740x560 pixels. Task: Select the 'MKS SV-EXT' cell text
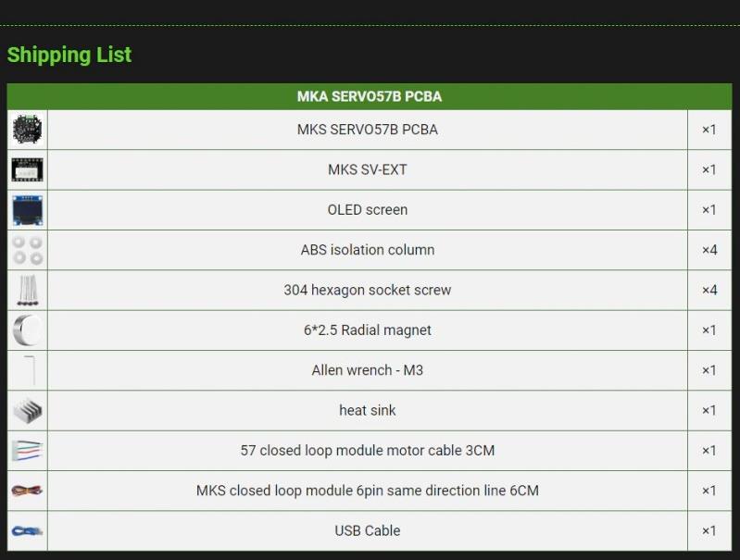click(x=367, y=169)
